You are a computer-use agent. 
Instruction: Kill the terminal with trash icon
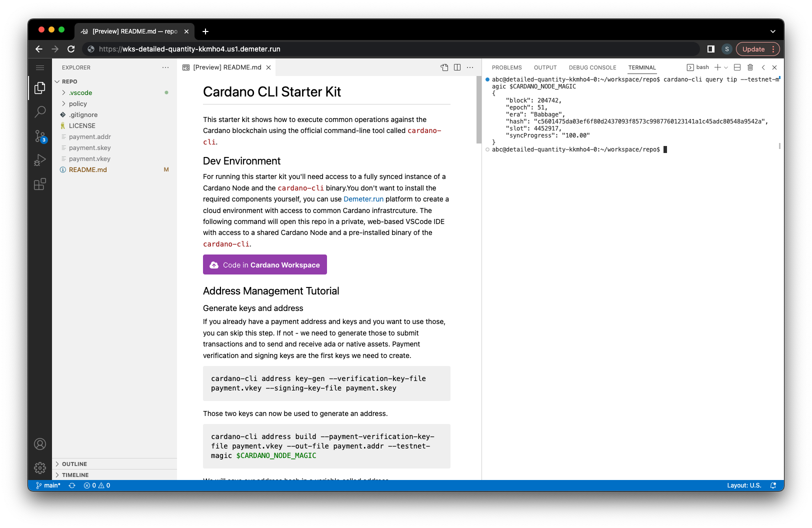[x=750, y=67]
